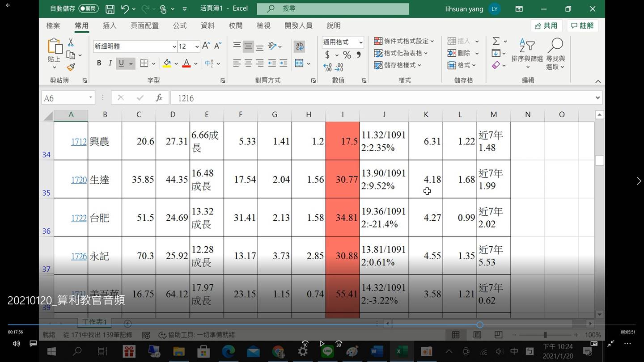Open the 通用格式 number format dropdown
This screenshot has height=362, width=644.
[360, 42]
